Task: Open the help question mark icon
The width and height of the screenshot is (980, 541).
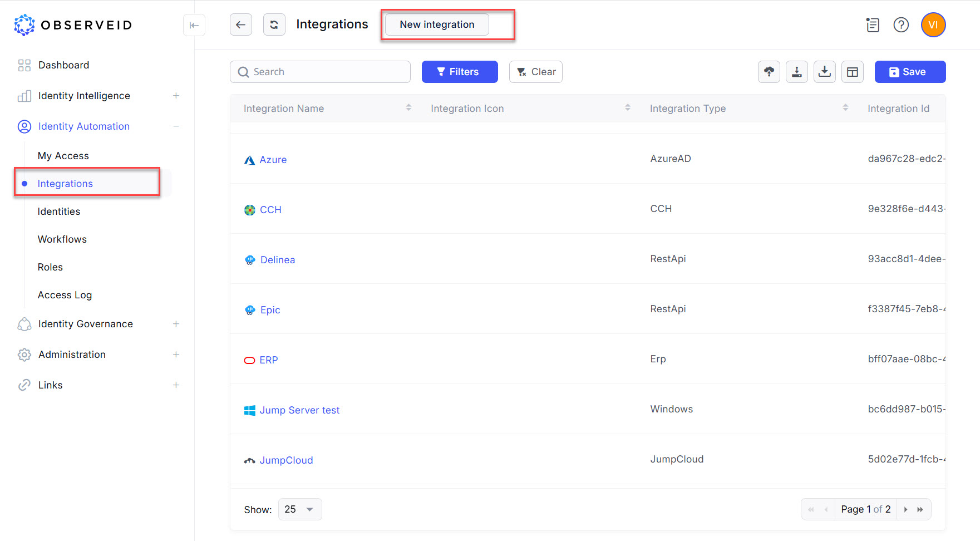Action: pyautogui.click(x=901, y=24)
